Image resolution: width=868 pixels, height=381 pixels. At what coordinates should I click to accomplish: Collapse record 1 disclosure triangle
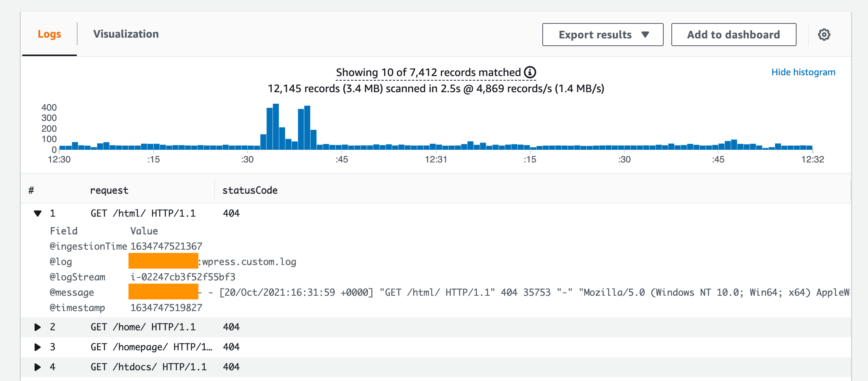[37, 213]
